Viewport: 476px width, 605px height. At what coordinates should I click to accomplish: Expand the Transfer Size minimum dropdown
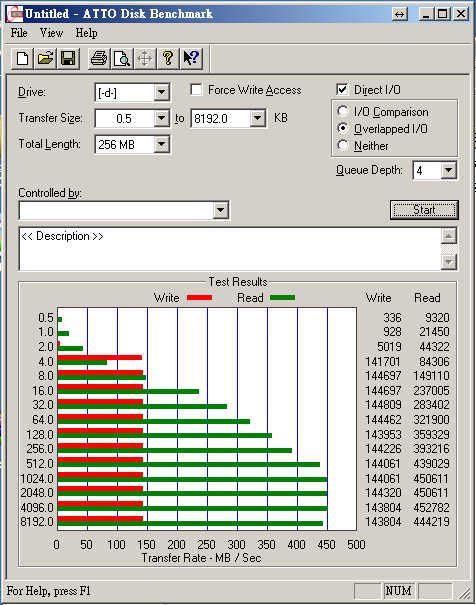click(x=161, y=118)
